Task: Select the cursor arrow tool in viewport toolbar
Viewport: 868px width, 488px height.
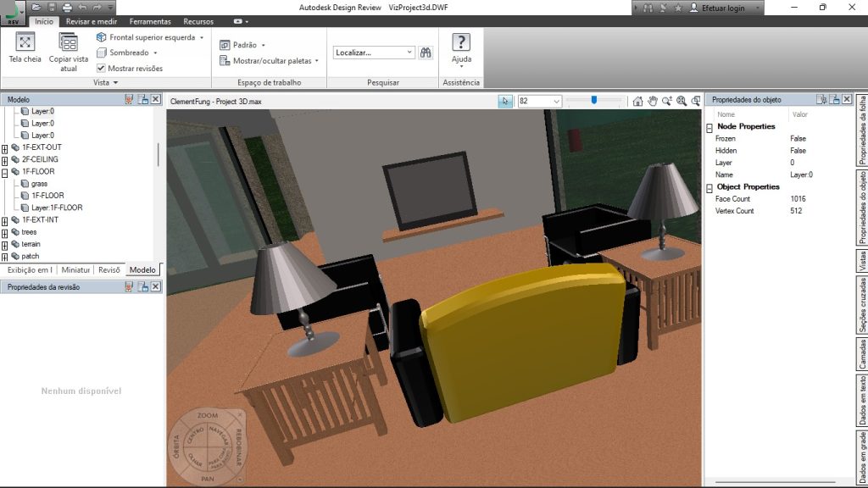Action: click(504, 100)
